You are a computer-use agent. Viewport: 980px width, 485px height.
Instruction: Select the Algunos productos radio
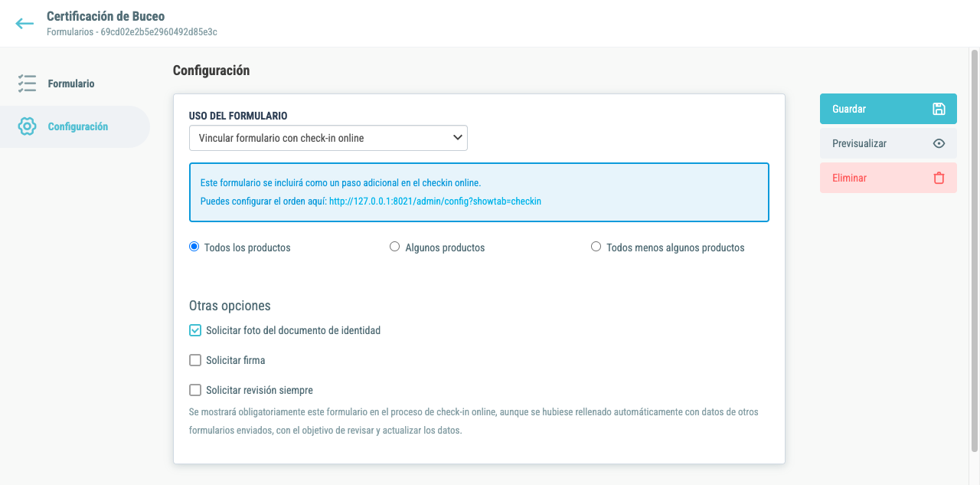tap(395, 247)
